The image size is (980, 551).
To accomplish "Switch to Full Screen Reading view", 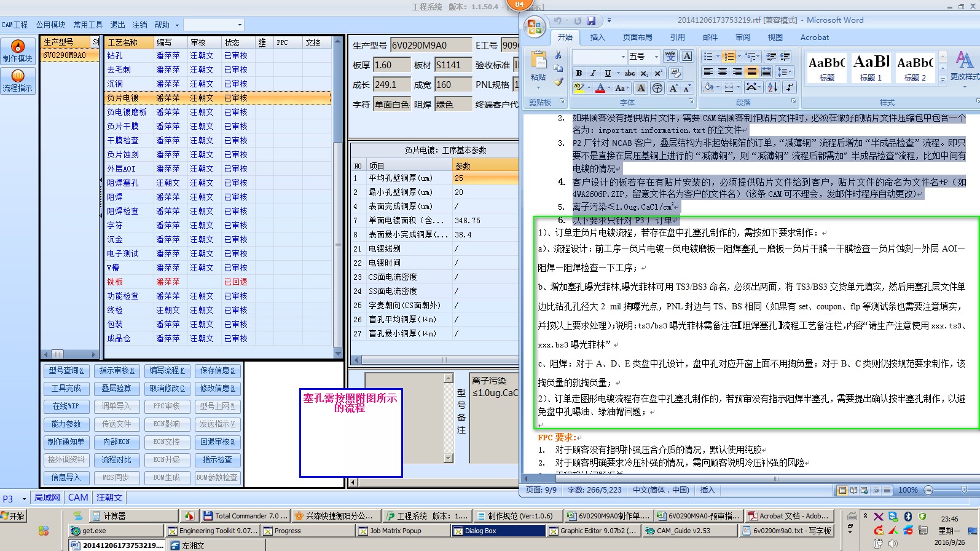I will click(853, 490).
